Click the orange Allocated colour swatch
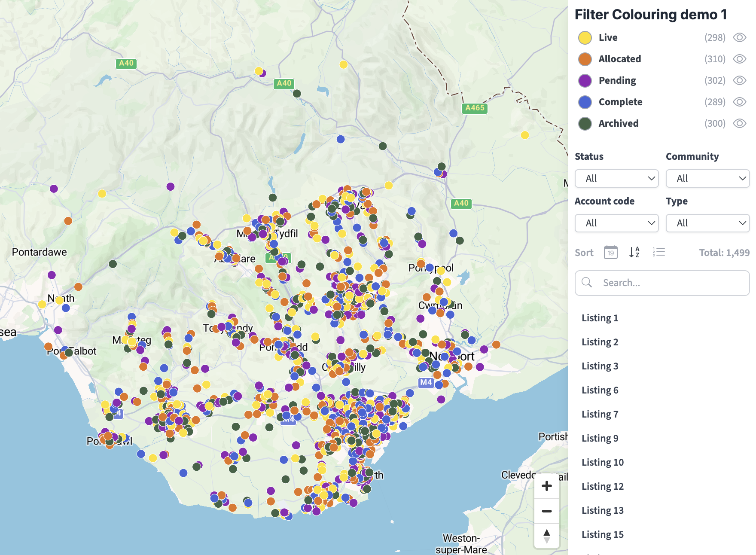This screenshot has width=756, height=555. 585,59
